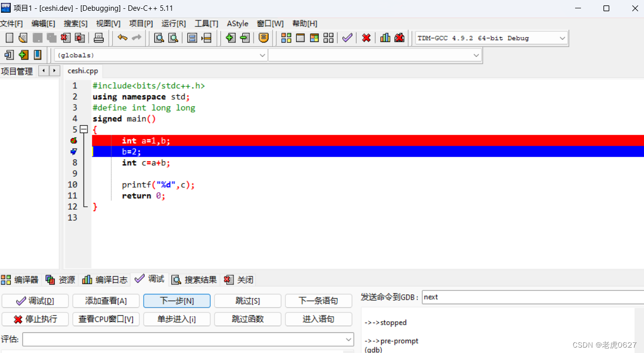Expand the 评估 evaluate dropdown arrow
Viewport: 644px width, 353px height.
(348, 339)
